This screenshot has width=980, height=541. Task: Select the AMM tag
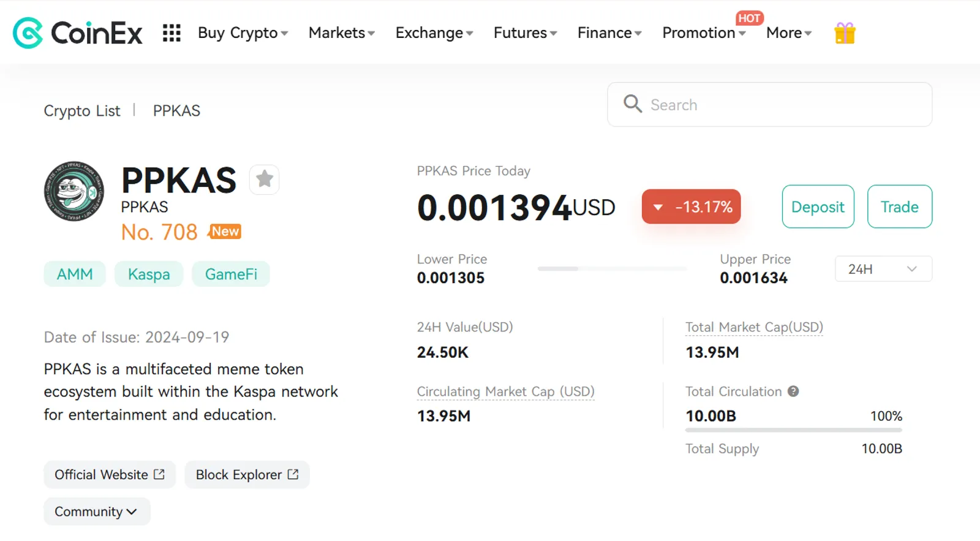pyautogui.click(x=75, y=274)
